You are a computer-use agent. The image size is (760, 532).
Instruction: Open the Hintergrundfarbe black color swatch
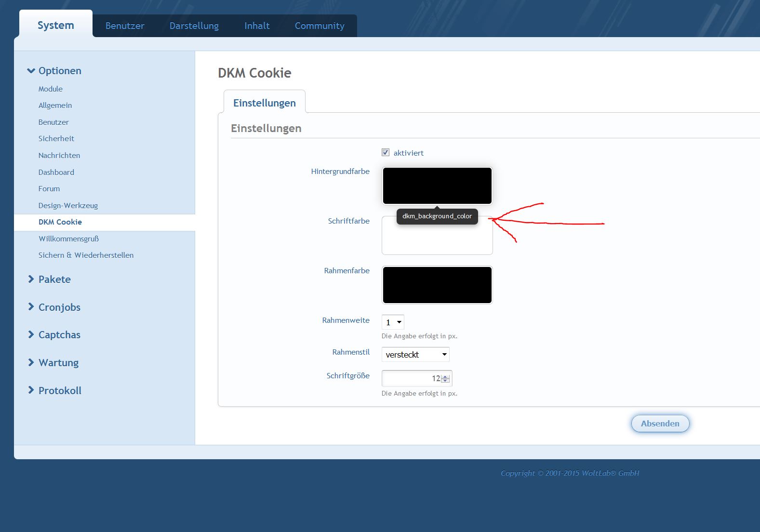click(x=437, y=186)
